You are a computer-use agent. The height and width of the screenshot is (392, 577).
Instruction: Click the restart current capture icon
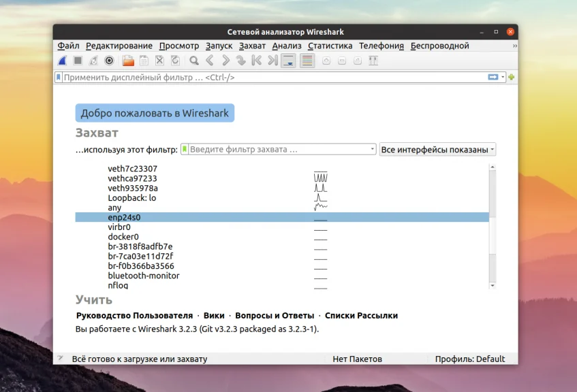tap(93, 61)
